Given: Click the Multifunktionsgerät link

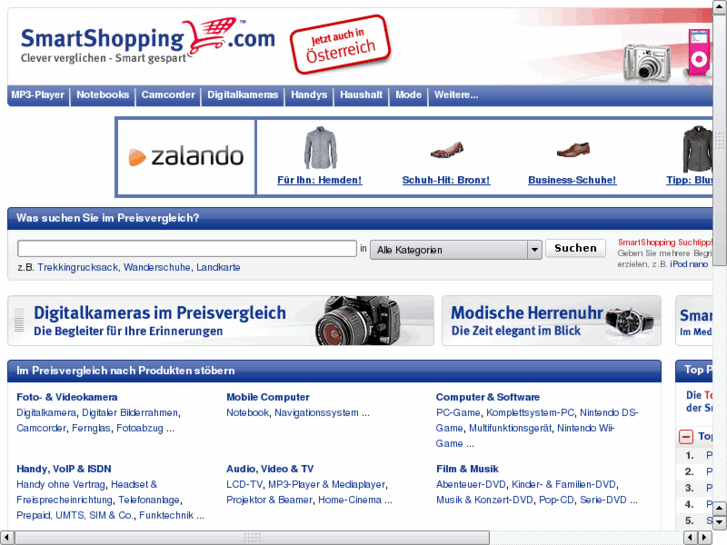Looking at the screenshot, I should point(510,428).
